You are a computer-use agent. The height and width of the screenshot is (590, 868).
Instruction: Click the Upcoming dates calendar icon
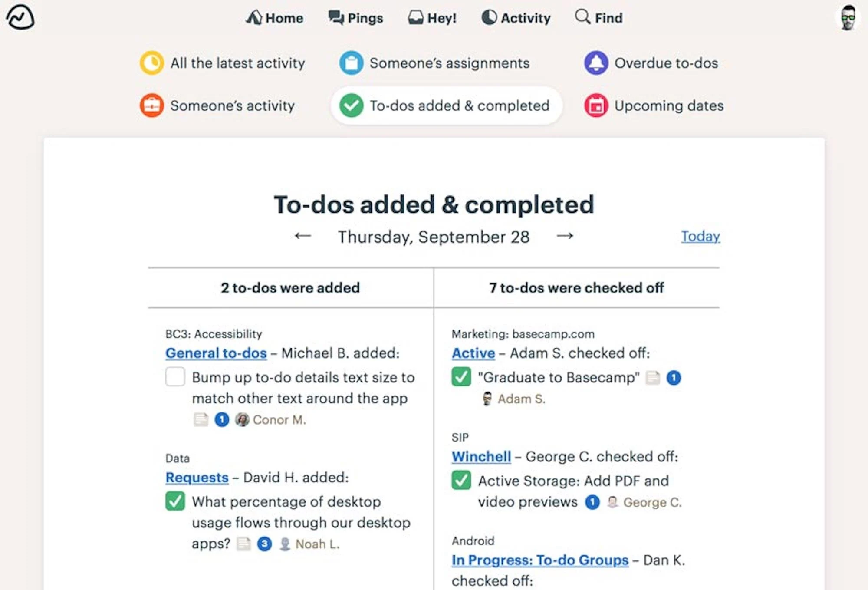[596, 106]
